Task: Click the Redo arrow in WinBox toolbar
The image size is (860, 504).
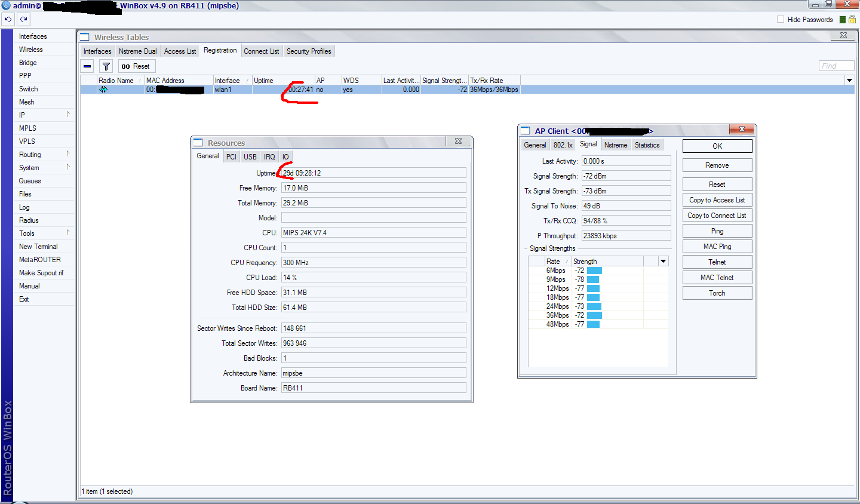Action: (23, 19)
